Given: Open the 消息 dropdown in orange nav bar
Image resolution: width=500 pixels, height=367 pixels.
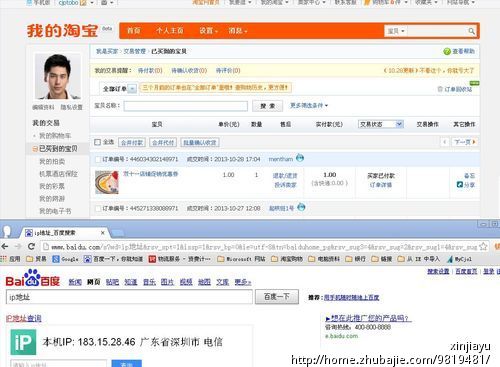Looking at the screenshot, I should pyautogui.click(x=238, y=31).
